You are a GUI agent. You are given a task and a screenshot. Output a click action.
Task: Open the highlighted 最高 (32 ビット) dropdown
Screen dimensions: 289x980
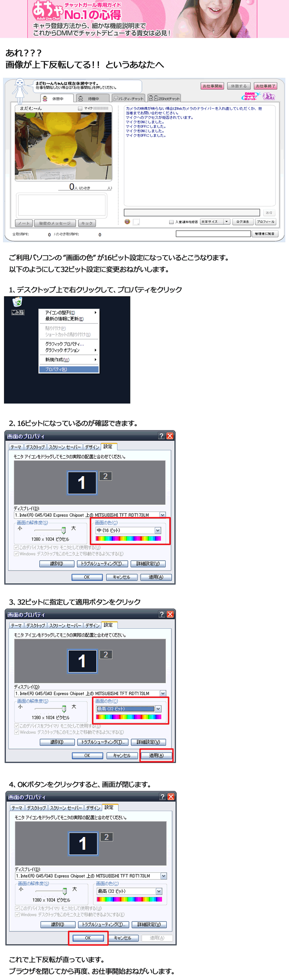tap(158, 709)
